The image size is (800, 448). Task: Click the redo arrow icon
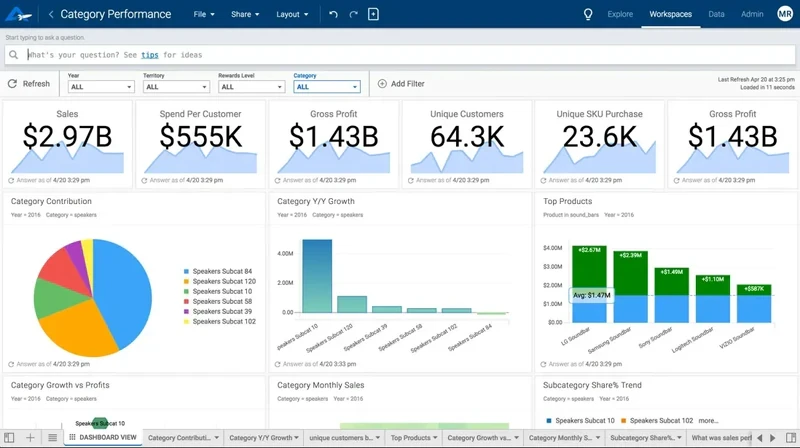353,15
